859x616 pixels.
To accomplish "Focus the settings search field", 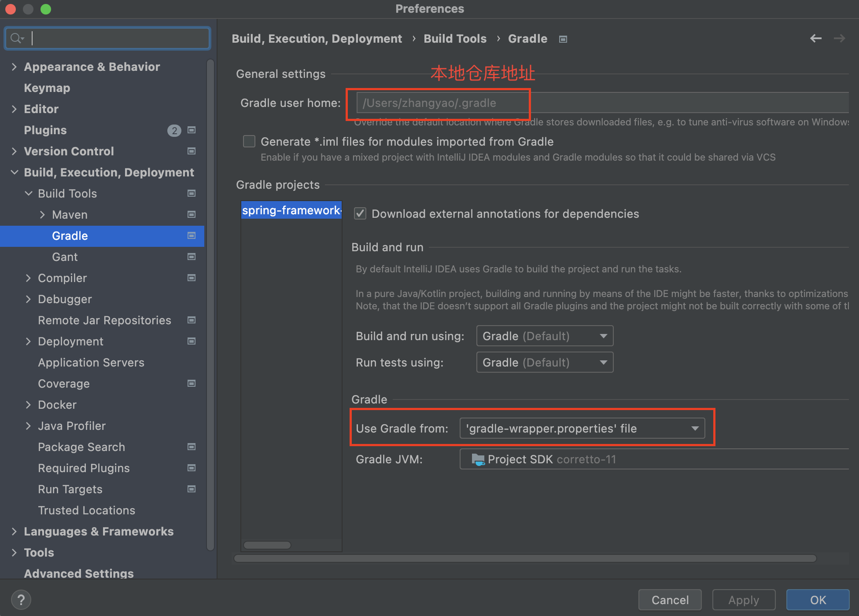I will click(107, 38).
